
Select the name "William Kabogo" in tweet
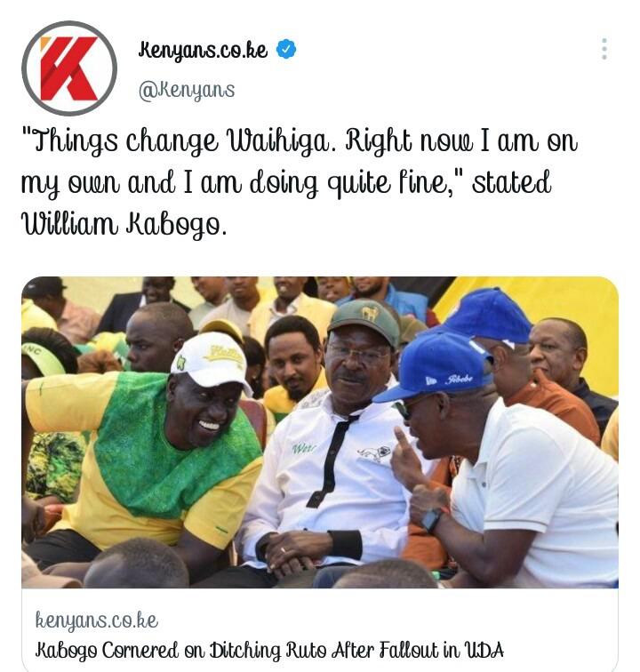pos(124,224)
